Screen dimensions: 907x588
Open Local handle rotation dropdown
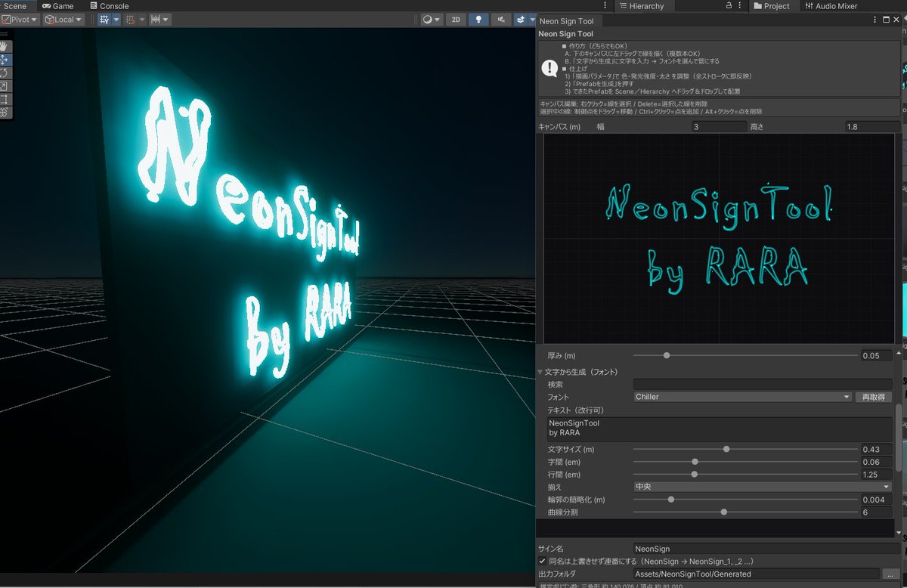[63, 20]
